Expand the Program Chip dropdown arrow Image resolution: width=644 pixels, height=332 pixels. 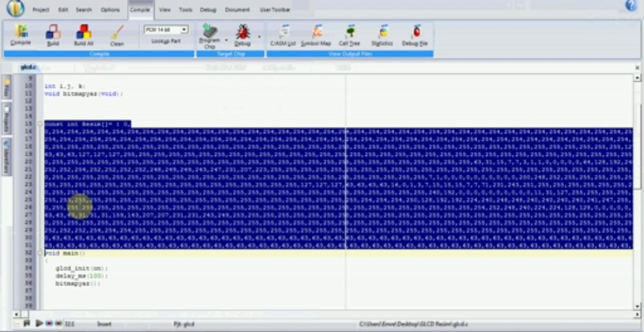(226, 40)
